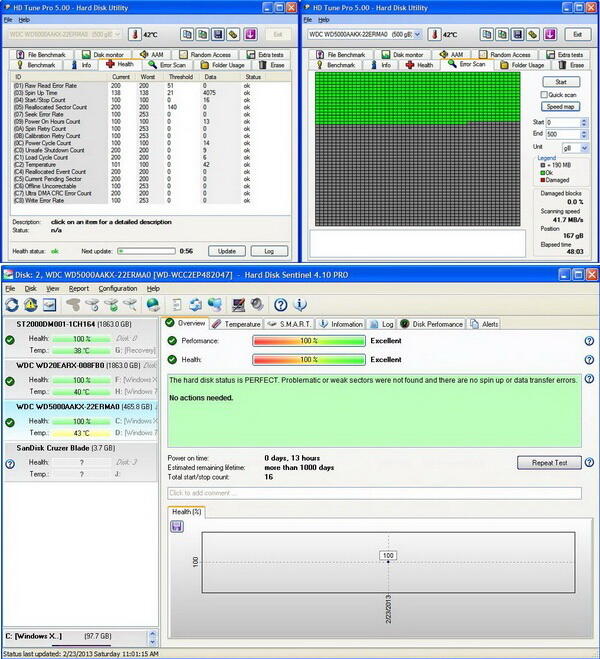600x659 pixels.
Task: Click the disk drive icon in the Sentinel toolbar
Action: pos(50,305)
